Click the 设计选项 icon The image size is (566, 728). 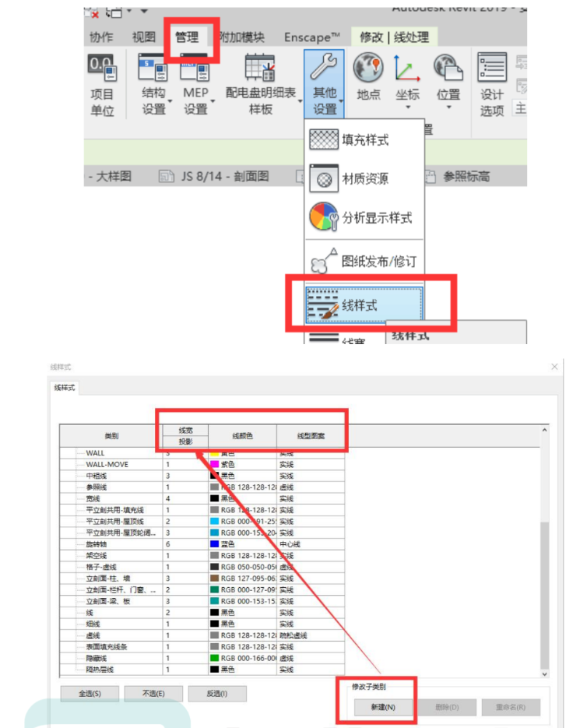click(x=492, y=68)
